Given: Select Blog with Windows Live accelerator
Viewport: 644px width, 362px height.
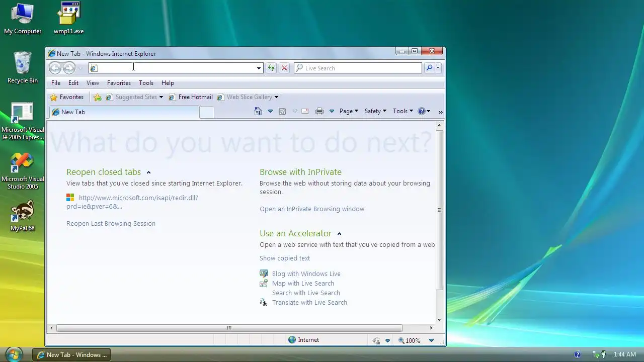Looking at the screenshot, I should coord(306,274).
